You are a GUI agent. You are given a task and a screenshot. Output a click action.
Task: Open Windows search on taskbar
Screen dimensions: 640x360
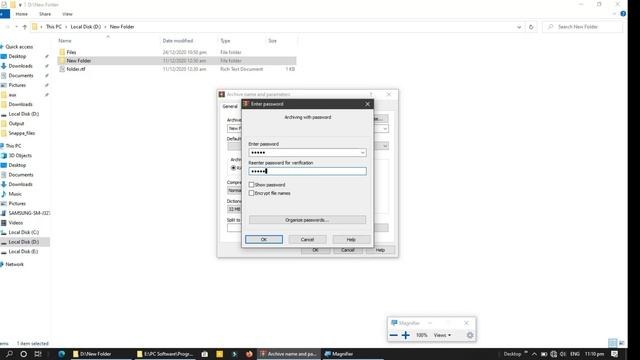coord(9,354)
